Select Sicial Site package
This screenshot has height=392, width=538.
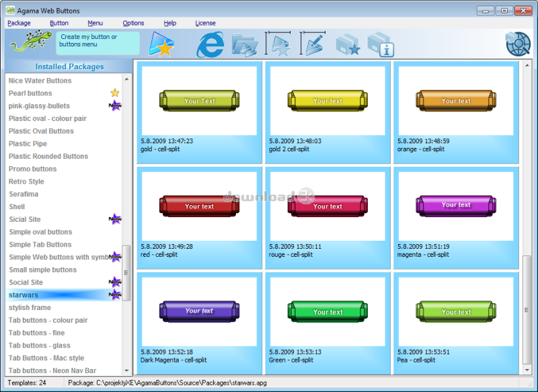(x=64, y=219)
